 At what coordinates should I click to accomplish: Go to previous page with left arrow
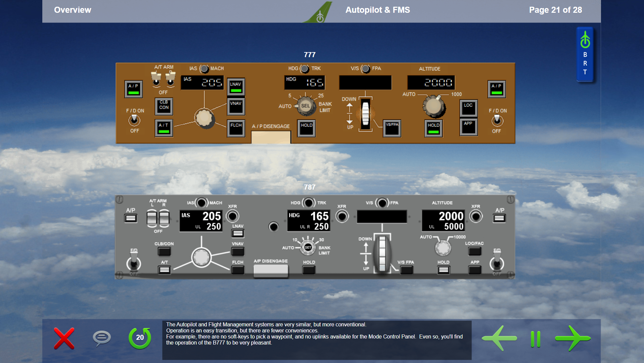coord(499,338)
